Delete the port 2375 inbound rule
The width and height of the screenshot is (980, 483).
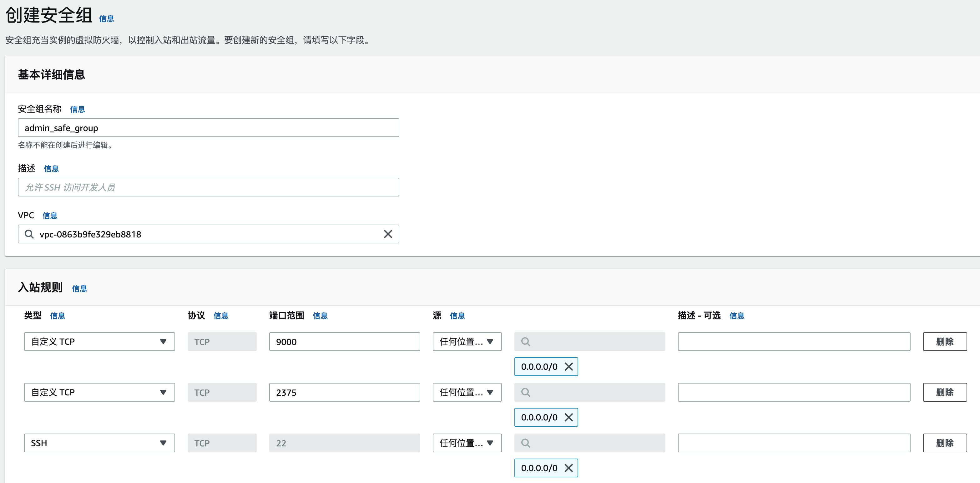(945, 392)
